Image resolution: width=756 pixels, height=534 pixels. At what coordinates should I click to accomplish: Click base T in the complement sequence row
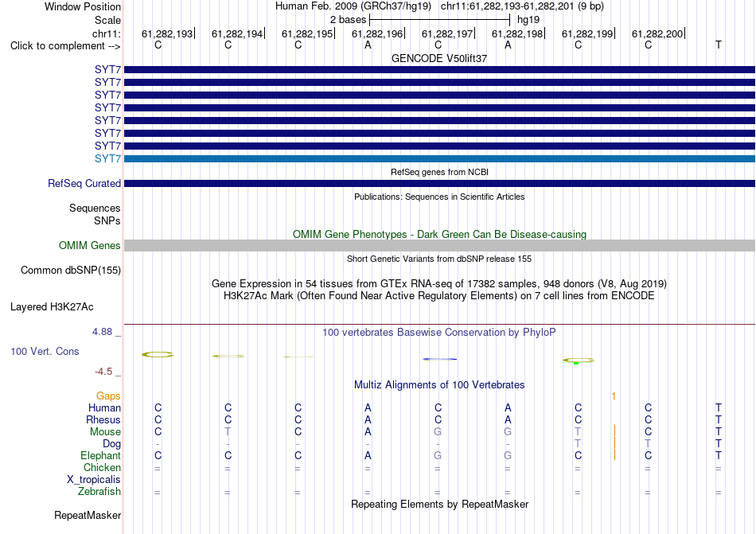click(x=719, y=45)
